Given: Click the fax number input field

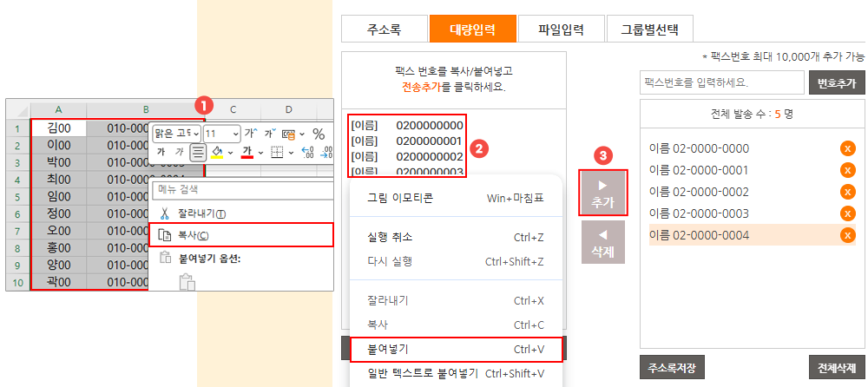Looking at the screenshot, I should [721, 83].
